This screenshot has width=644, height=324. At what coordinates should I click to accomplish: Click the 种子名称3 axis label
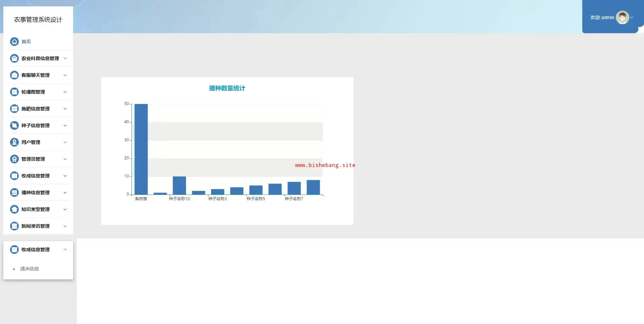coord(218,199)
